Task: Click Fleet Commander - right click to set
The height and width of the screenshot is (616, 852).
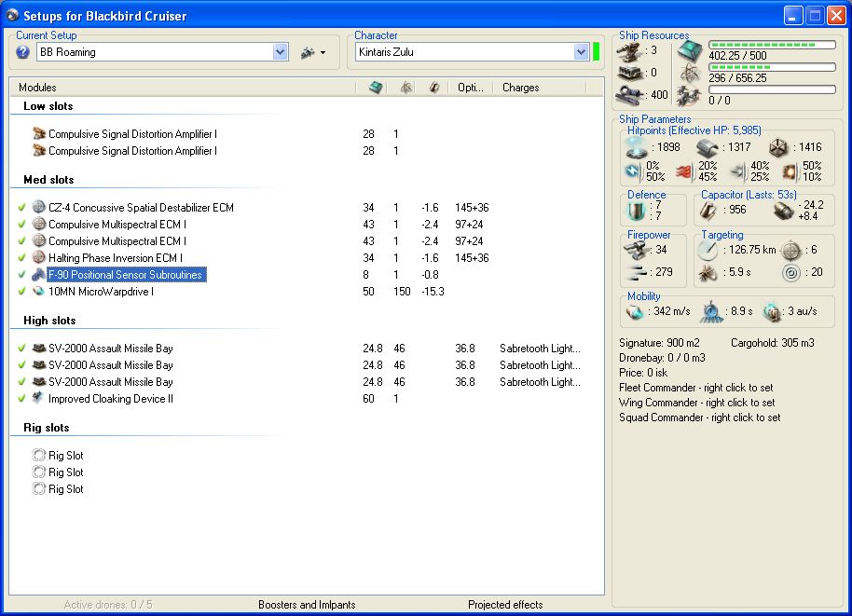Action: (696, 388)
